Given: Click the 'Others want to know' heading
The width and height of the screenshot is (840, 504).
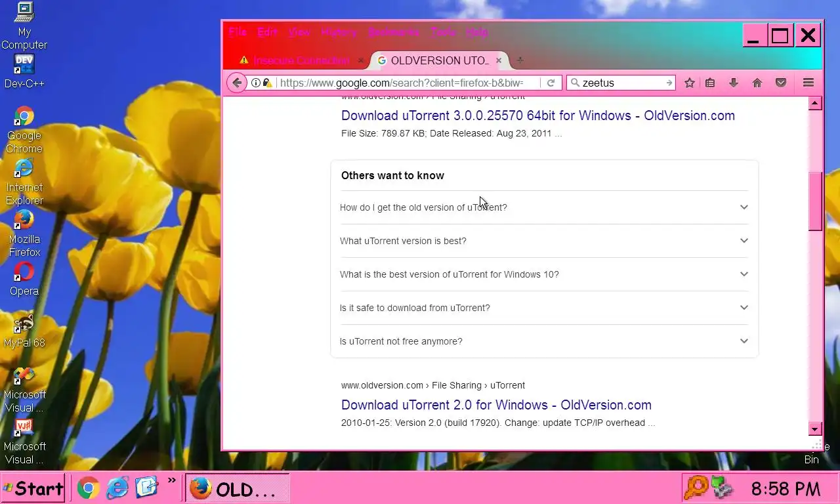Looking at the screenshot, I should pyautogui.click(x=392, y=175).
